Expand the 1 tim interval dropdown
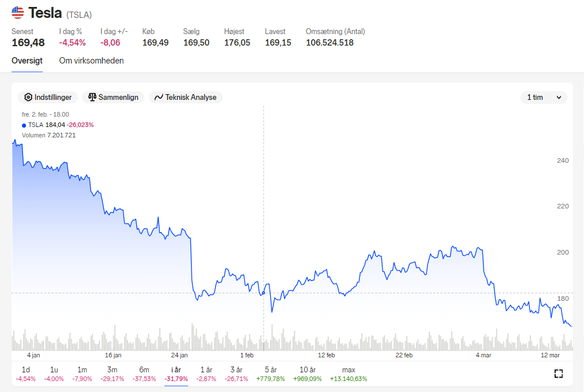 coord(544,97)
